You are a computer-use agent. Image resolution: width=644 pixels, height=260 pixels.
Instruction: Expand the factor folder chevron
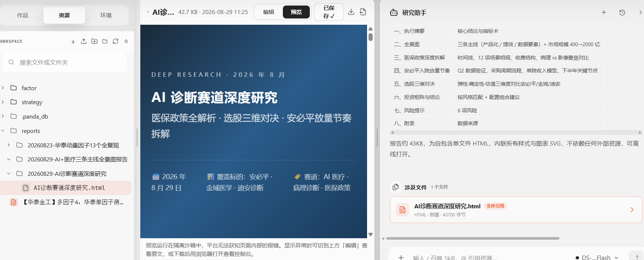coord(3,88)
